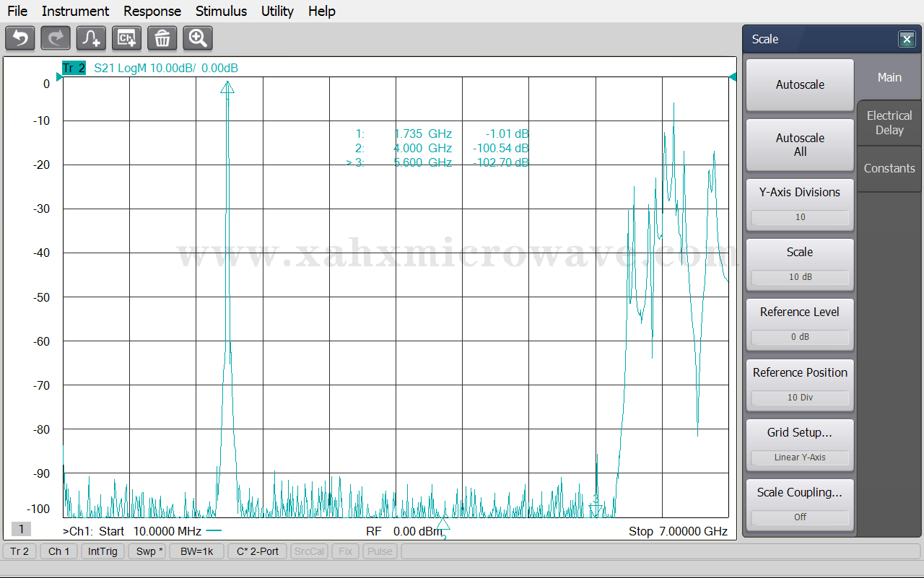The width and height of the screenshot is (924, 578).
Task: Open the Utility menu
Action: pos(277,11)
